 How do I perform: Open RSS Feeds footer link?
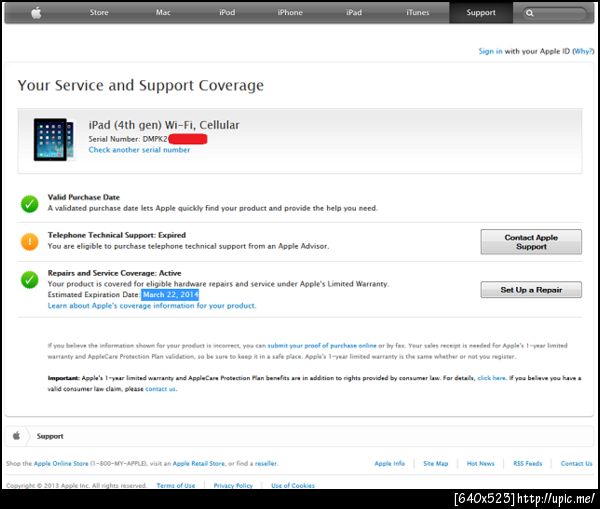pos(528,463)
